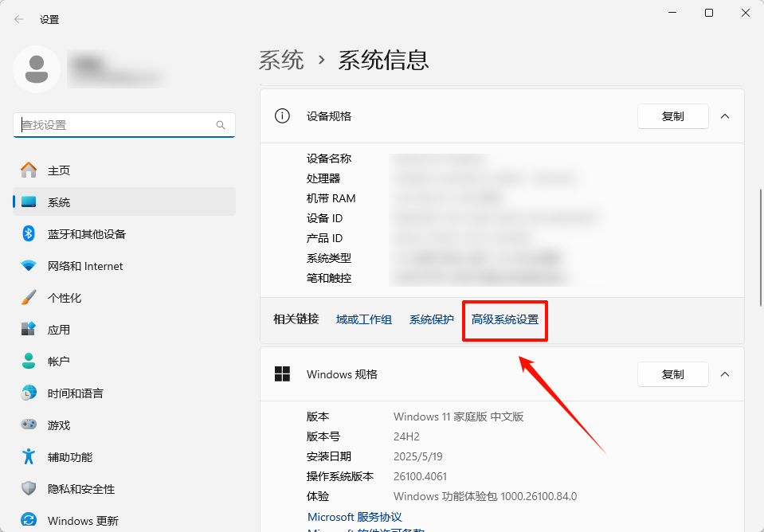Select the 游戏 sidebar label
This screenshot has width=764, height=532.
(59, 425)
